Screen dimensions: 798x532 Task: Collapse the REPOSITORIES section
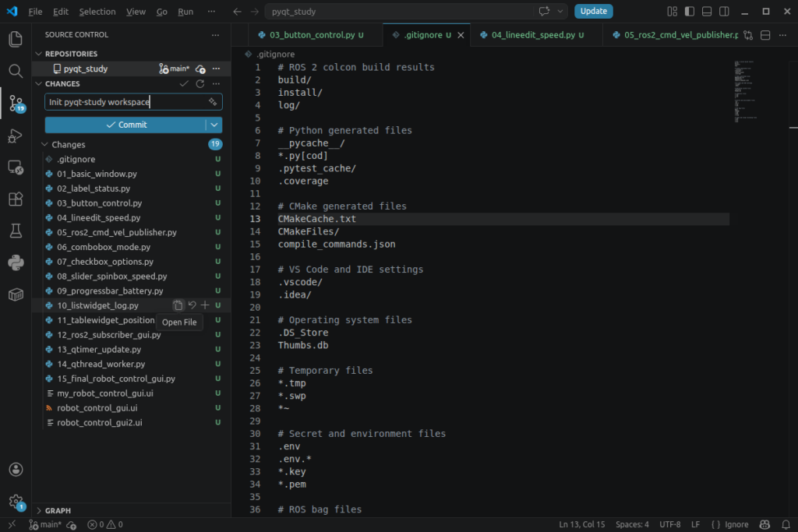[39, 54]
